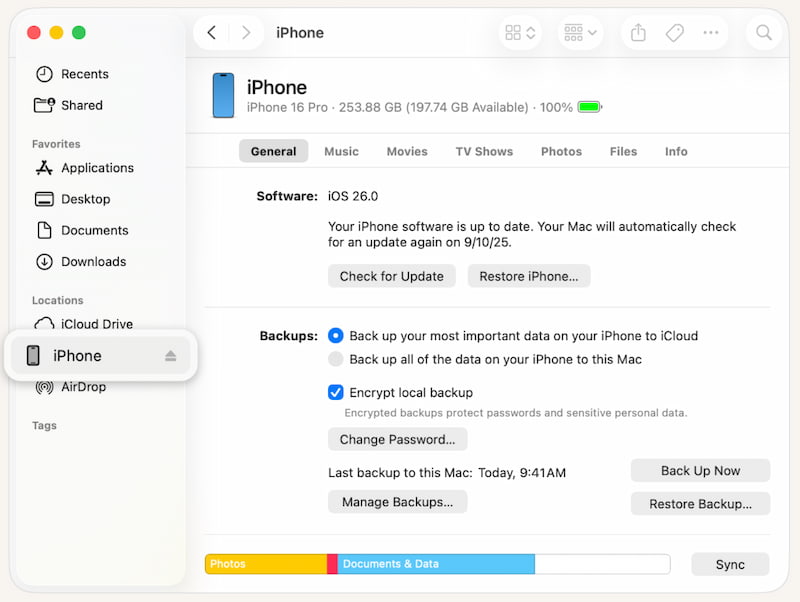Image resolution: width=800 pixels, height=602 pixels.
Task: Click Check for Update button
Action: pos(391,276)
